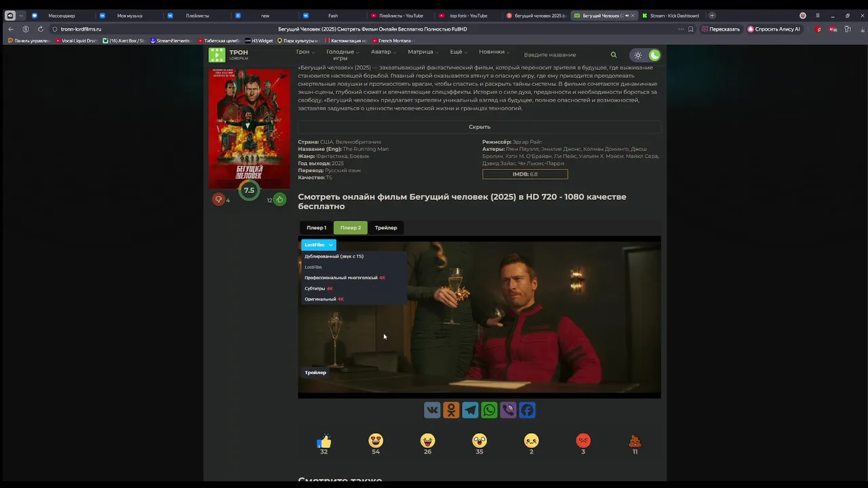
Task: Expand the Новинки menu dropdown
Action: click(494, 52)
